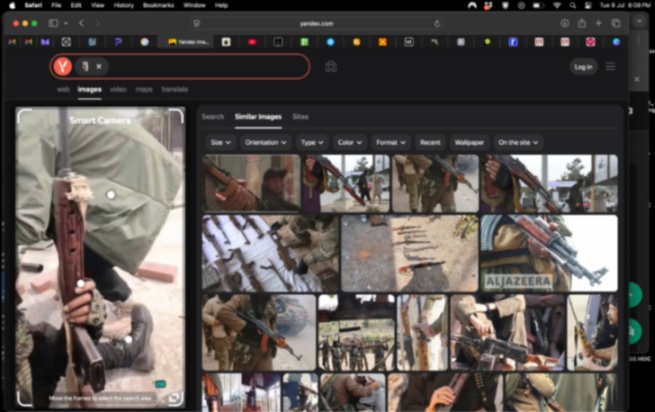Click the expand icon in Smart Camera corner

click(173, 398)
